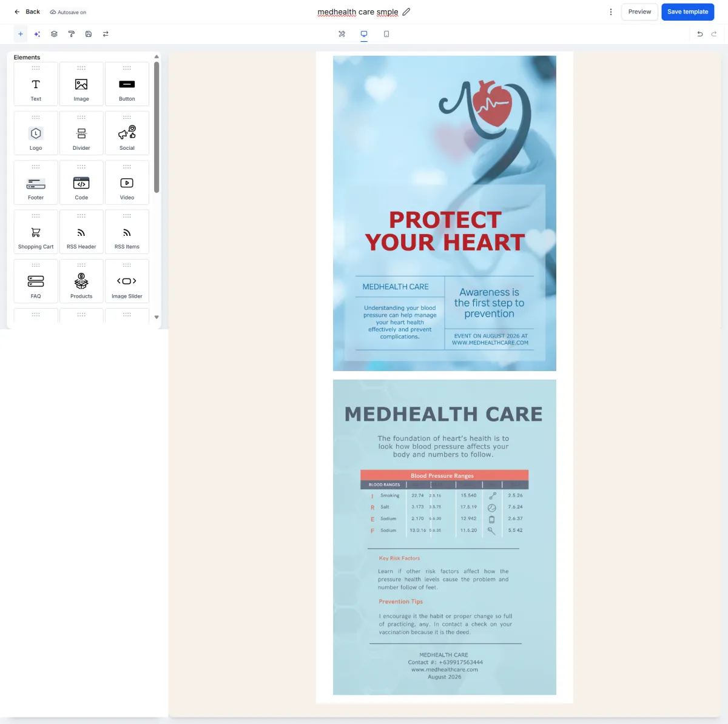This screenshot has width=728, height=724.
Task: Open the add elements plus icon
Action: [21, 34]
